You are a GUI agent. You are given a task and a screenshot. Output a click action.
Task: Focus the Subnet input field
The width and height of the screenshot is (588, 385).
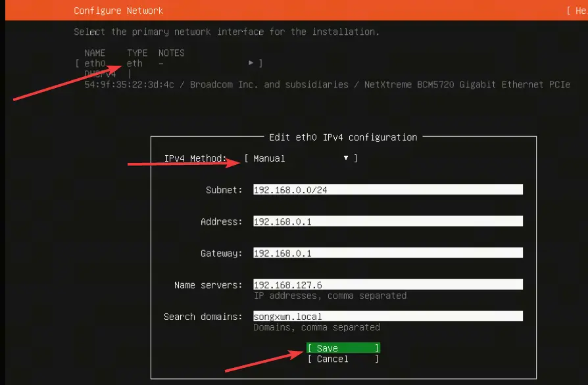click(388, 189)
